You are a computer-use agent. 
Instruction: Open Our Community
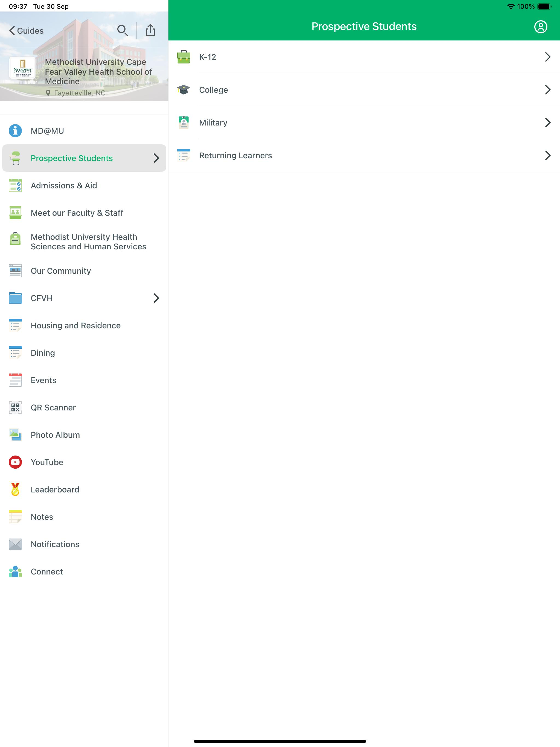[84, 271]
